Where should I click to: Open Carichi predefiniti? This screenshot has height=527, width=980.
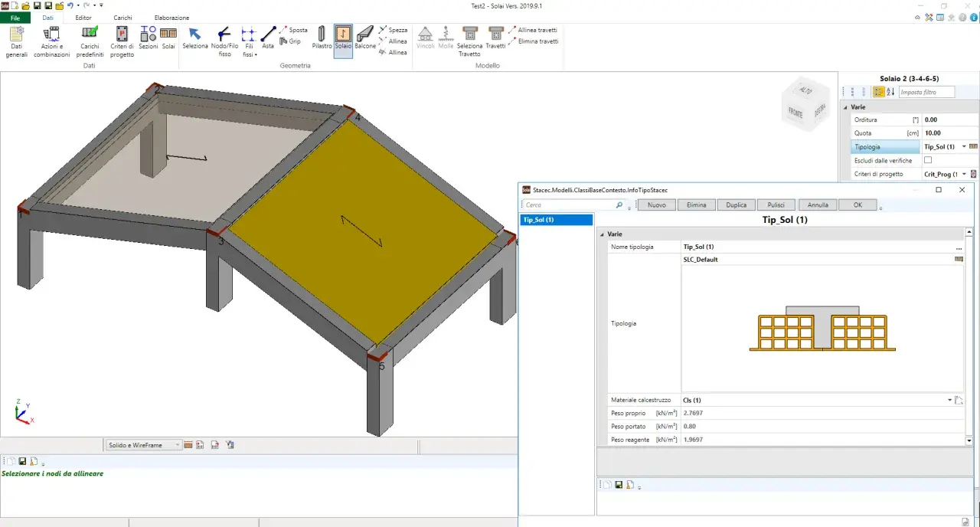tap(90, 41)
